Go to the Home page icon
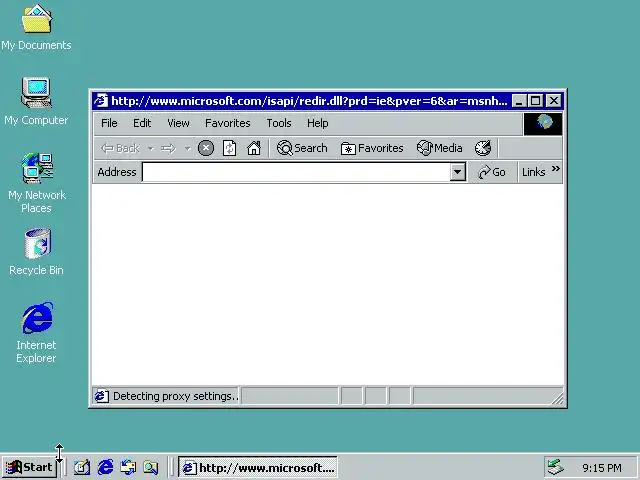The height and width of the screenshot is (480, 640). (x=253, y=148)
